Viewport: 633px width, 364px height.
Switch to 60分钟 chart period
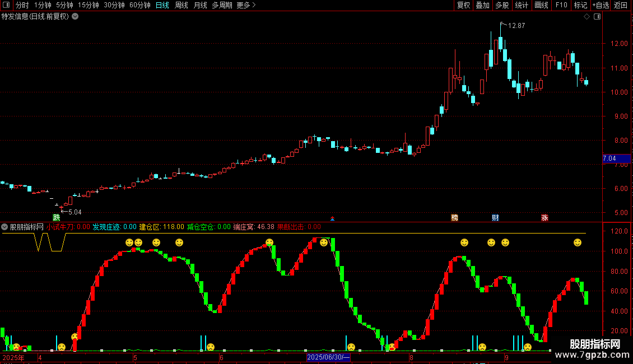point(140,5)
